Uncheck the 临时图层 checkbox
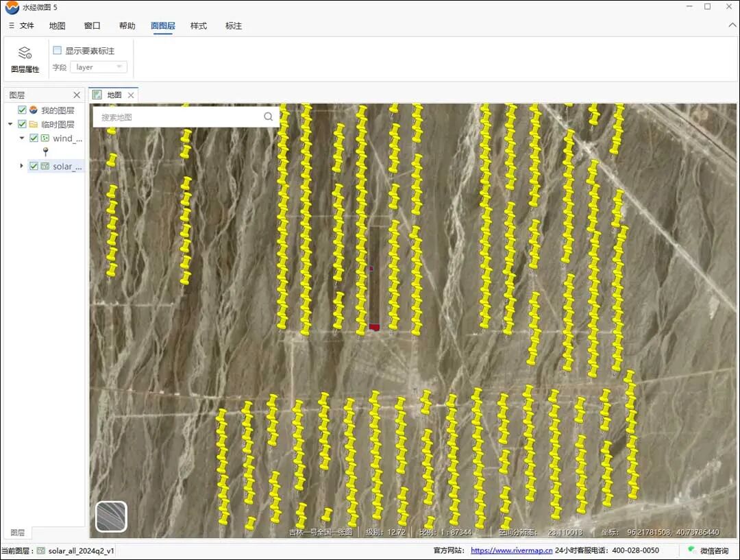740x560 pixels. coord(22,124)
